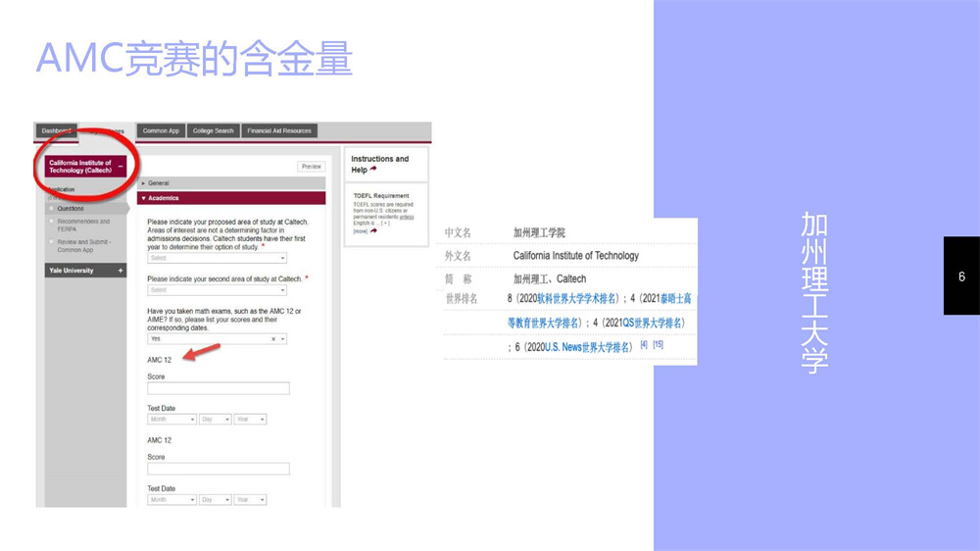The height and width of the screenshot is (551, 980).
Task: Click the 外文名 label
Action: tap(458, 256)
